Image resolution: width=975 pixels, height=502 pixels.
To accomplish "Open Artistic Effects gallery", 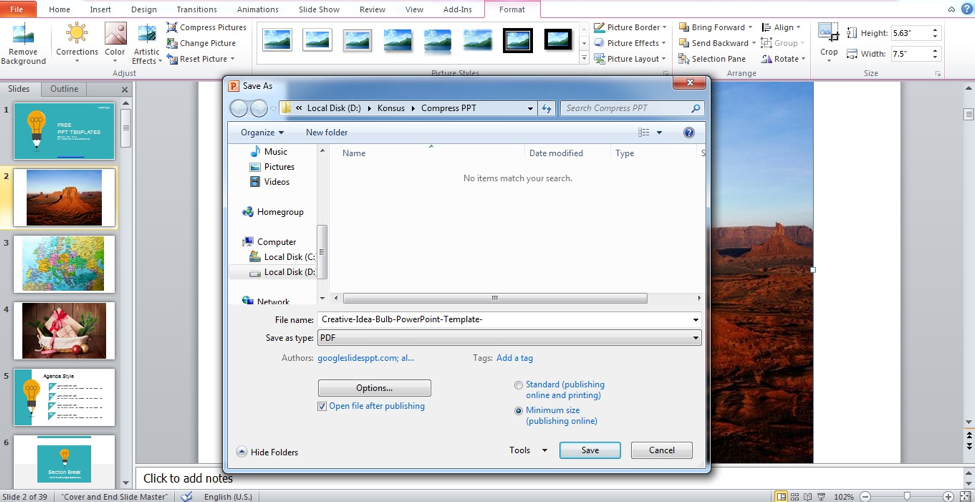I will (147, 44).
